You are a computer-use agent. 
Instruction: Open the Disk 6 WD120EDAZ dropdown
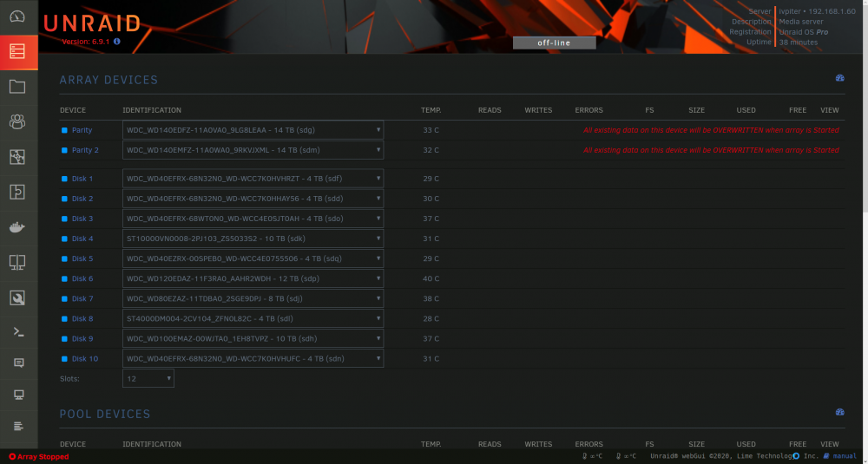253,278
